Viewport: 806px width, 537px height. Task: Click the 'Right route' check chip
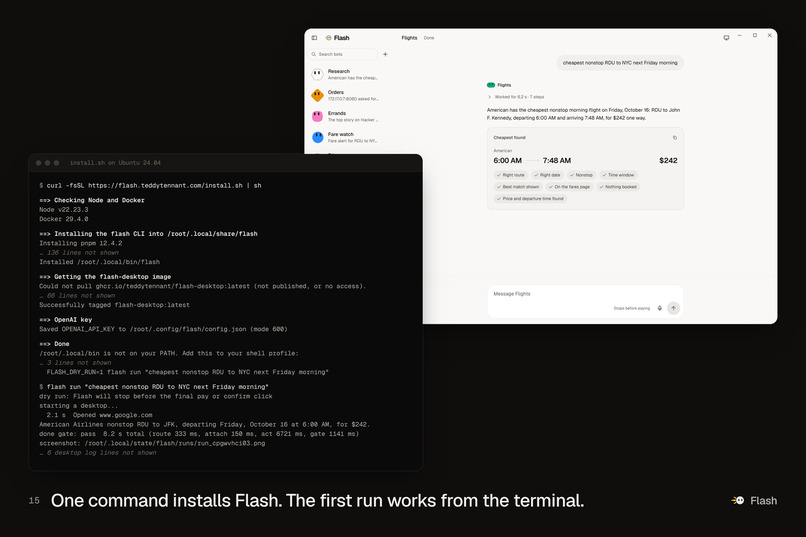coord(510,175)
